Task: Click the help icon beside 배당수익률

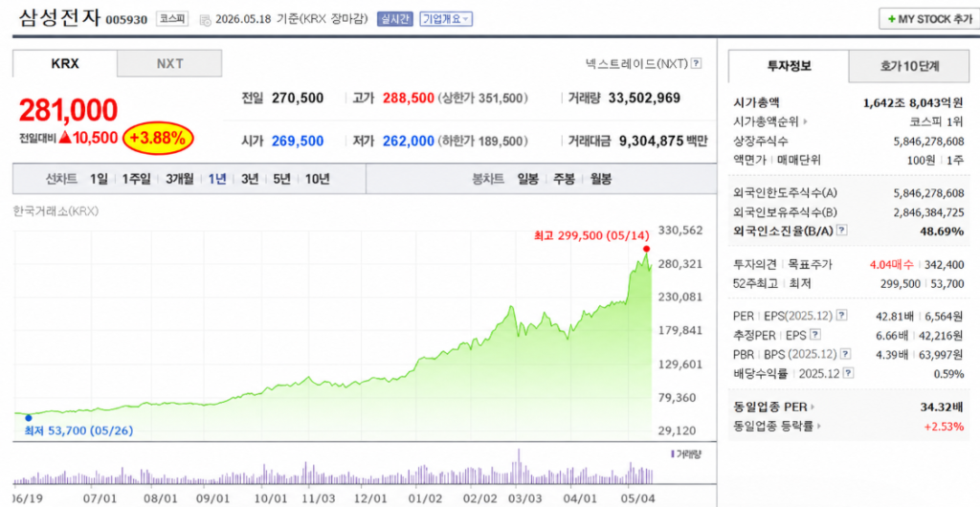Action: tap(848, 373)
